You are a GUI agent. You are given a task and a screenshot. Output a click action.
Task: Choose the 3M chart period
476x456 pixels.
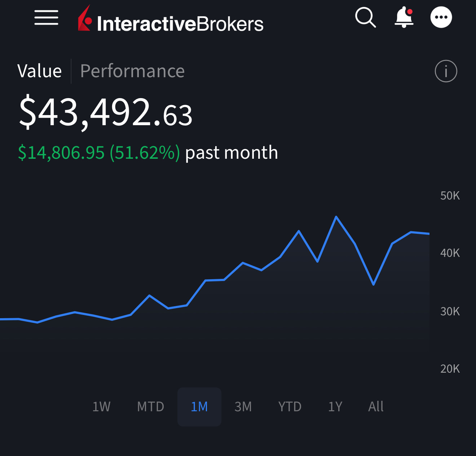pos(243,407)
